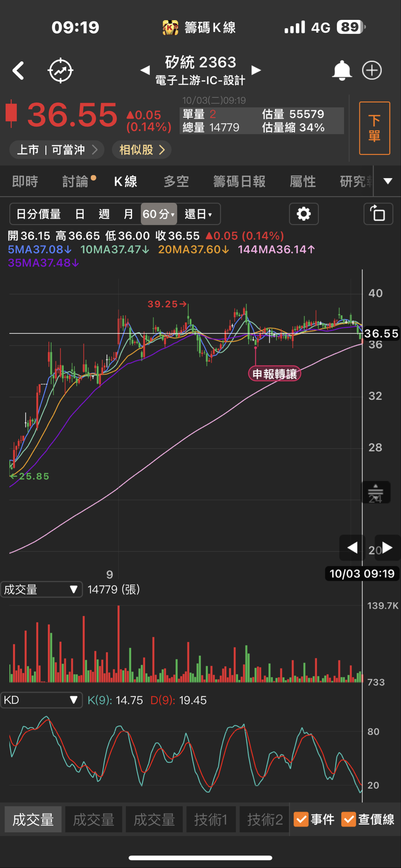Switch to 籌碼日報 tab
This screenshot has width=401, height=868.
[239, 181]
